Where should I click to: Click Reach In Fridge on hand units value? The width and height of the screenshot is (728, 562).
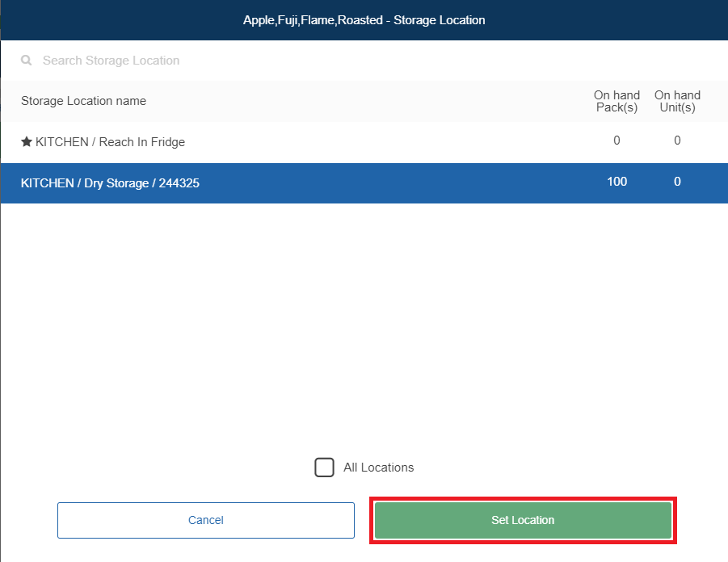(677, 140)
